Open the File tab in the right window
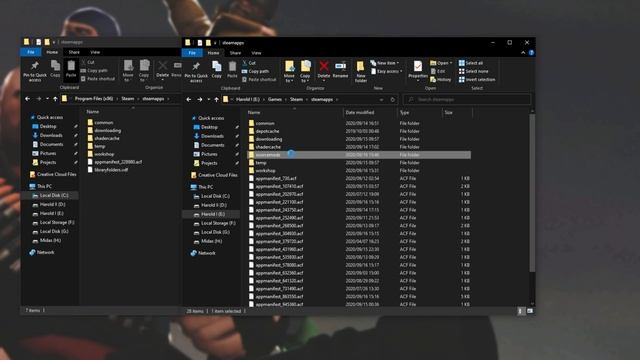This screenshot has height=360, width=640. 192,53
